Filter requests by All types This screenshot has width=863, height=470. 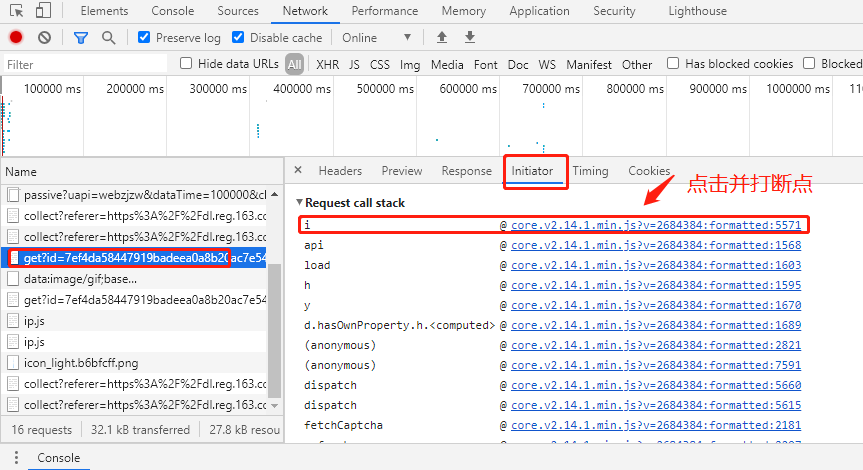(x=294, y=64)
